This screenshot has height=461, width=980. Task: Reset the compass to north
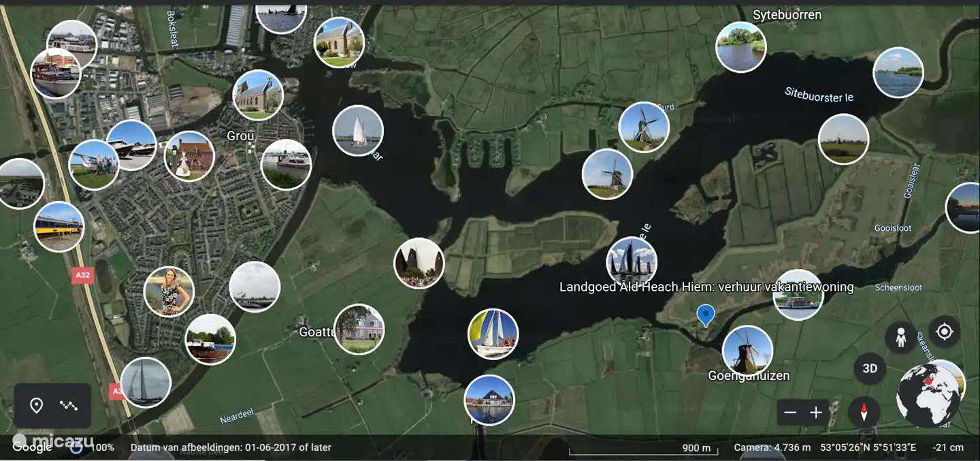click(x=864, y=411)
